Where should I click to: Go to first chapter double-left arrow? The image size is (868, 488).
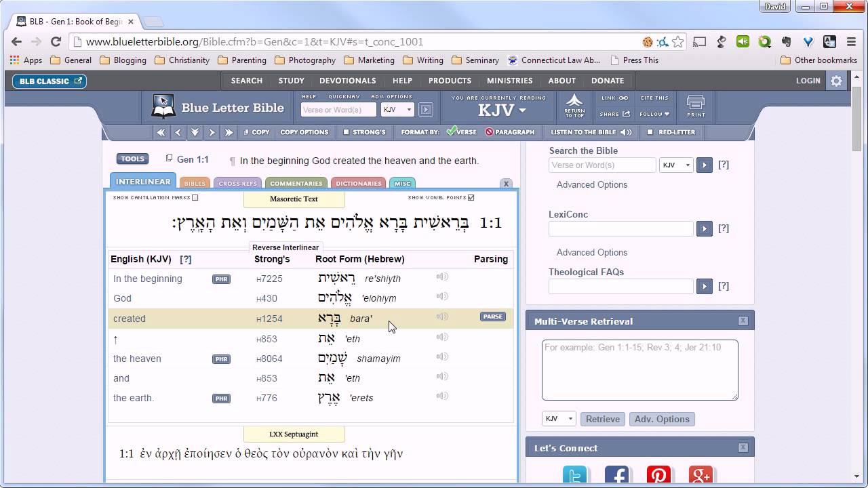(161, 132)
